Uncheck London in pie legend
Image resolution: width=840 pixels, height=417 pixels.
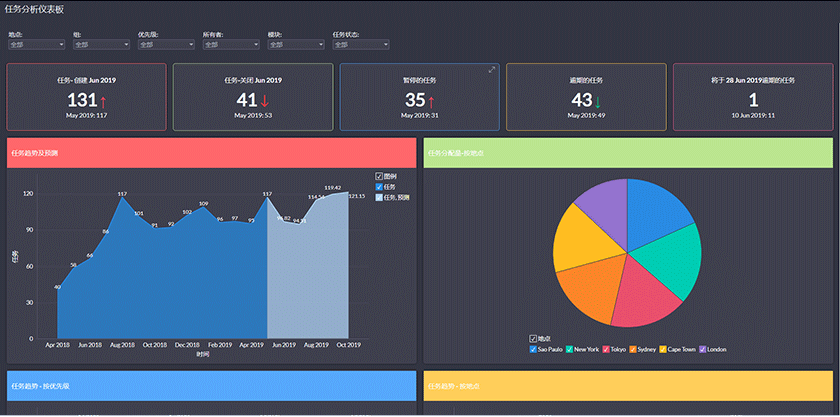[703, 349]
